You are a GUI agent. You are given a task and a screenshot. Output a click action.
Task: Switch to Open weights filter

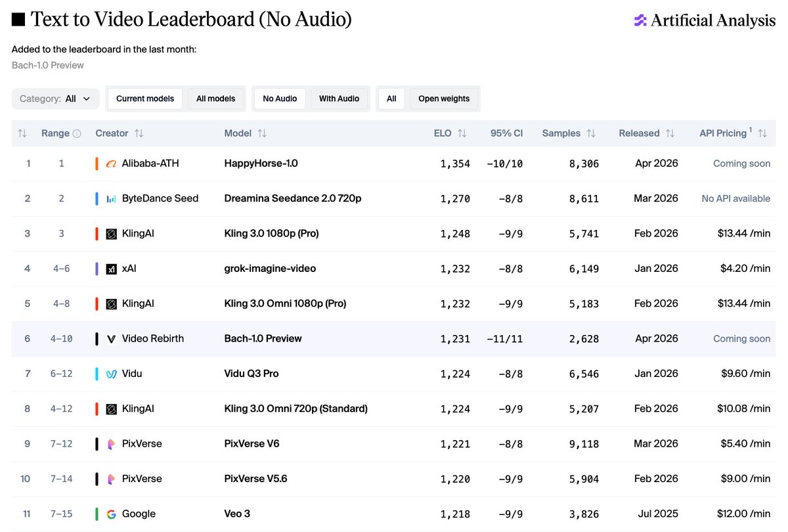pos(445,99)
